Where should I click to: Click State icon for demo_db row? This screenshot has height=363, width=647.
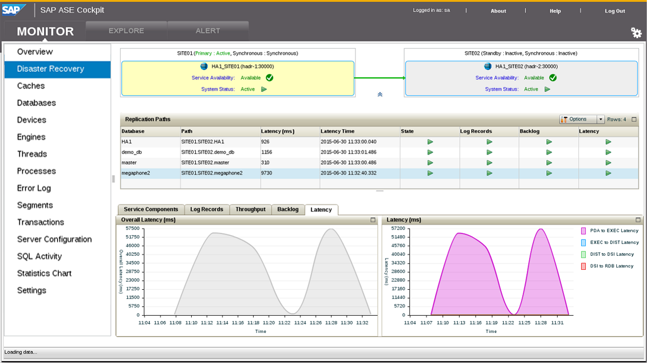click(x=430, y=152)
